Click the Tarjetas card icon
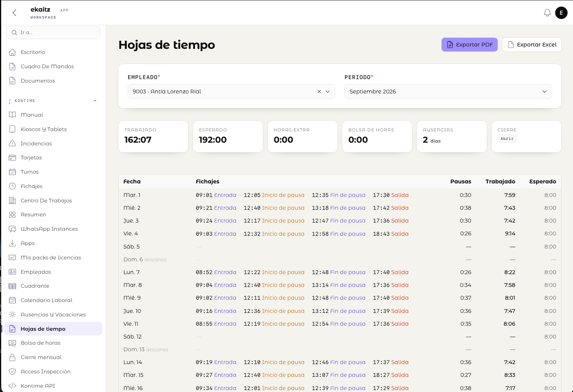Image resolution: width=573 pixels, height=392 pixels. point(12,157)
